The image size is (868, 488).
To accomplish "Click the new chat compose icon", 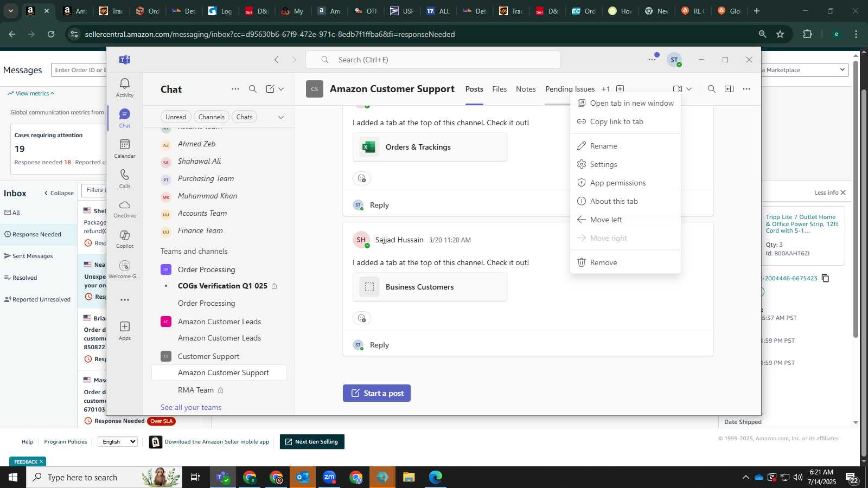I will pyautogui.click(x=270, y=89).
